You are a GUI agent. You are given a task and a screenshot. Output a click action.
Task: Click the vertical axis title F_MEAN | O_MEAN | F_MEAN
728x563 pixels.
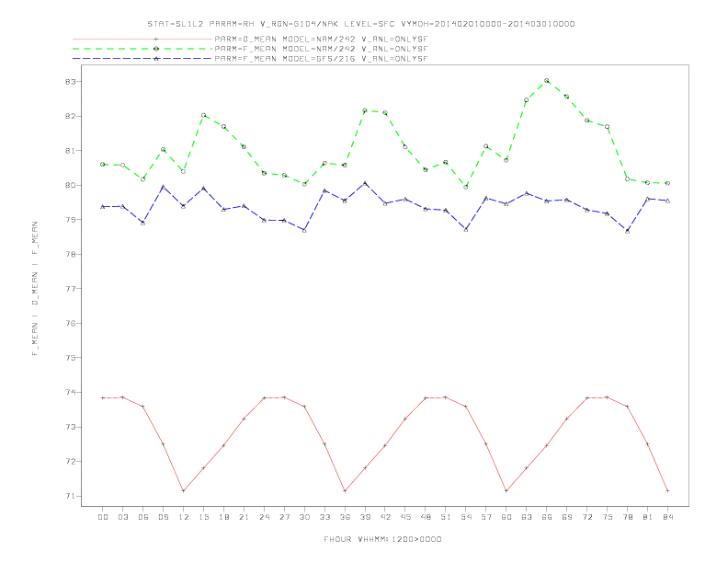(x=35, y=289)
